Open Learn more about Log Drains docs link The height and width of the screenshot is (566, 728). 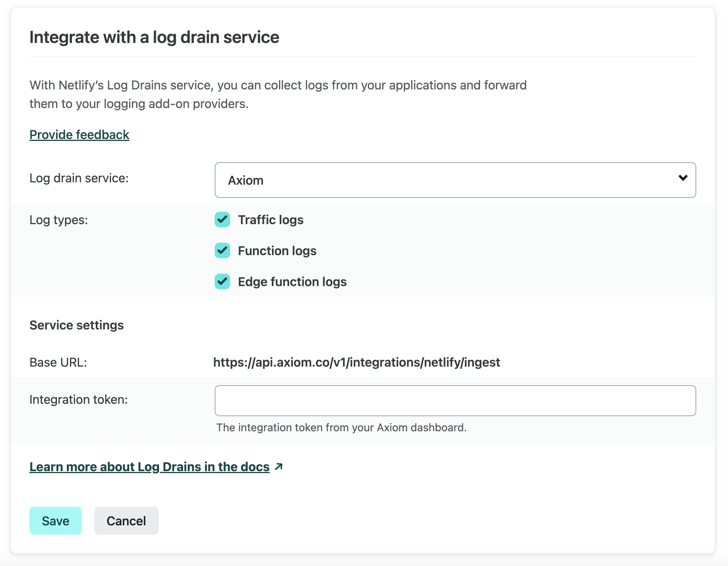pyautogui.click(x=149, y=467)
